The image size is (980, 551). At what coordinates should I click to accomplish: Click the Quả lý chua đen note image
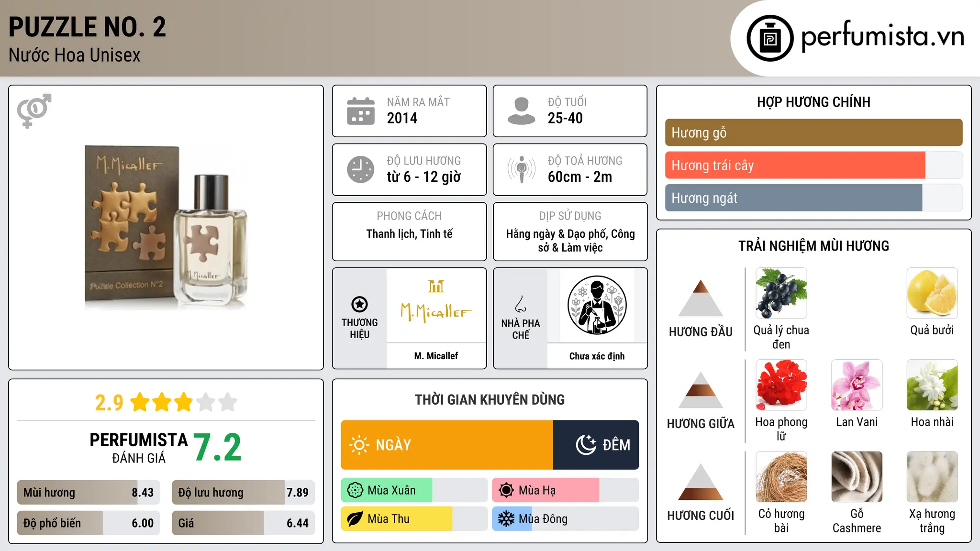(x=781, y=293)
